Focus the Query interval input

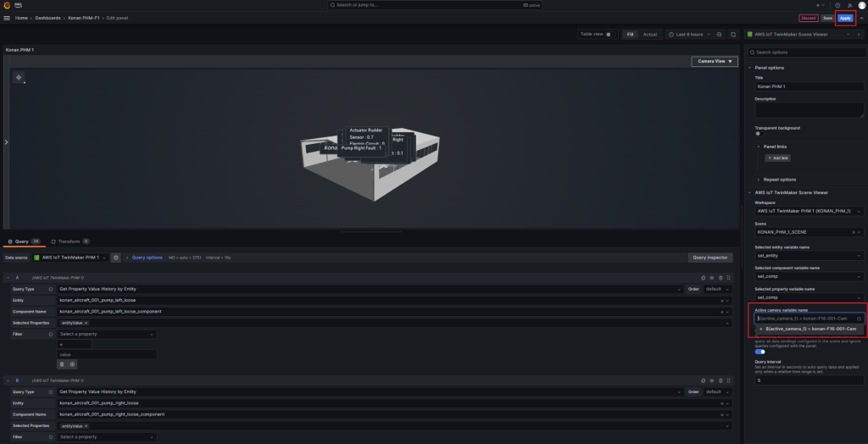(809, 380)
